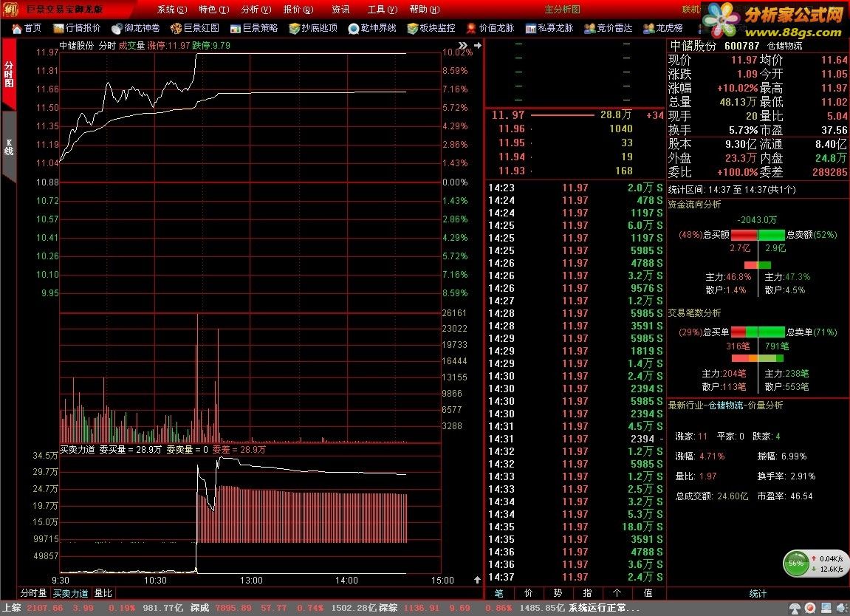
Task: Open the 资讯 menu
Action: 340,9
